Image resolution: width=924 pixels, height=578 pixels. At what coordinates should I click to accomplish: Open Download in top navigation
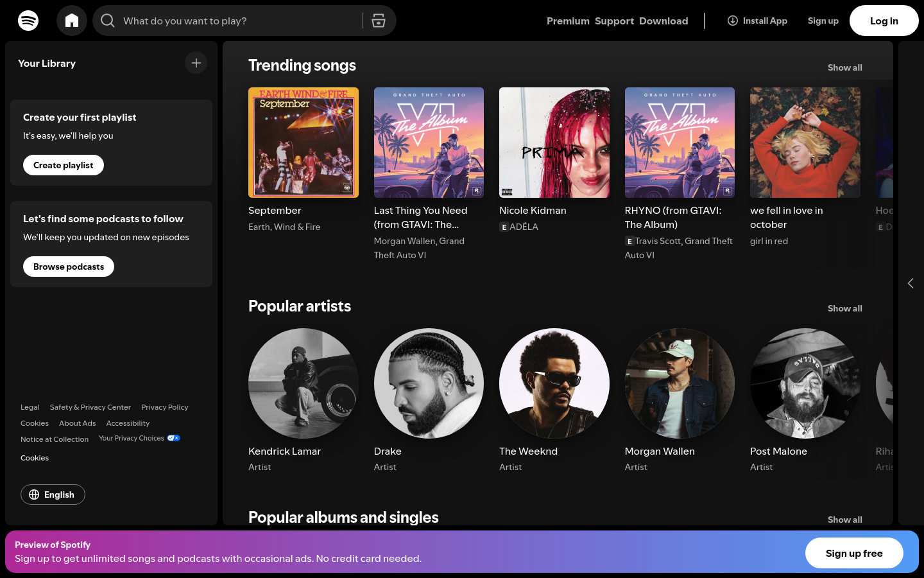click(663, 21)
